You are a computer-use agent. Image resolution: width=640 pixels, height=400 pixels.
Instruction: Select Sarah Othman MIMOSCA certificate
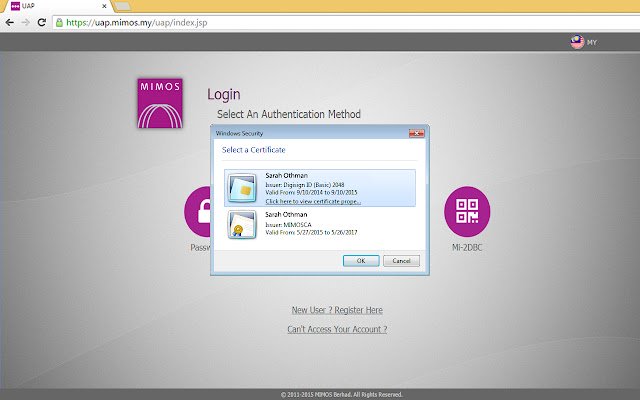320,224
